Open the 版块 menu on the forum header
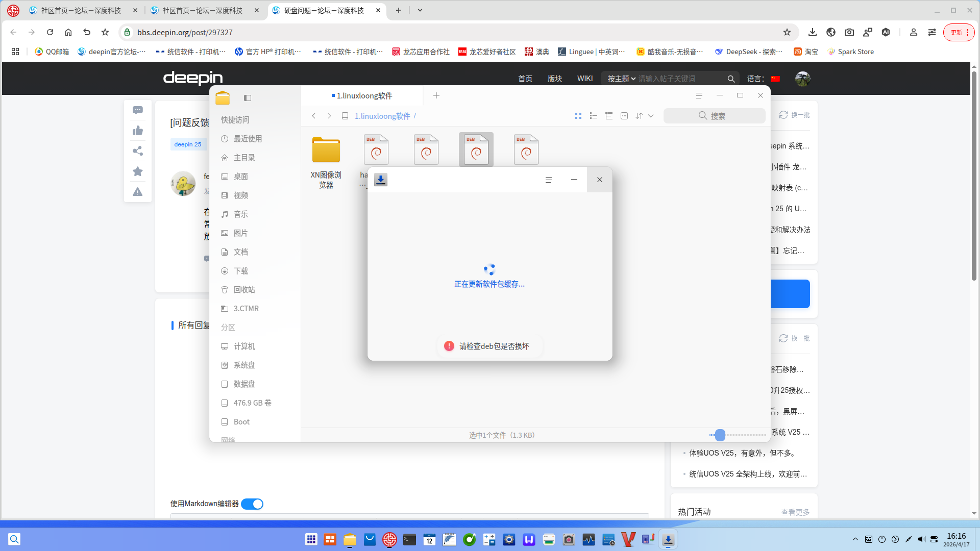 [554, 78]
